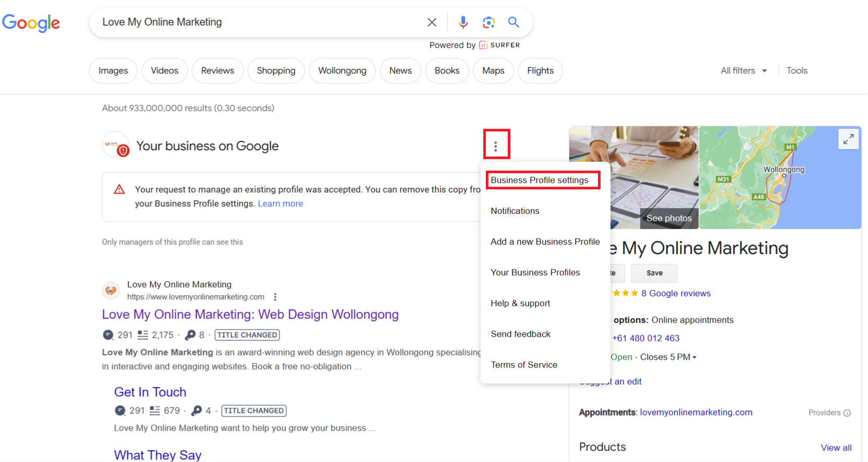The width and height of the screenshot is (868, 462).
Task: Open the Wollongong map thumbnail
Action: [780, 177]
